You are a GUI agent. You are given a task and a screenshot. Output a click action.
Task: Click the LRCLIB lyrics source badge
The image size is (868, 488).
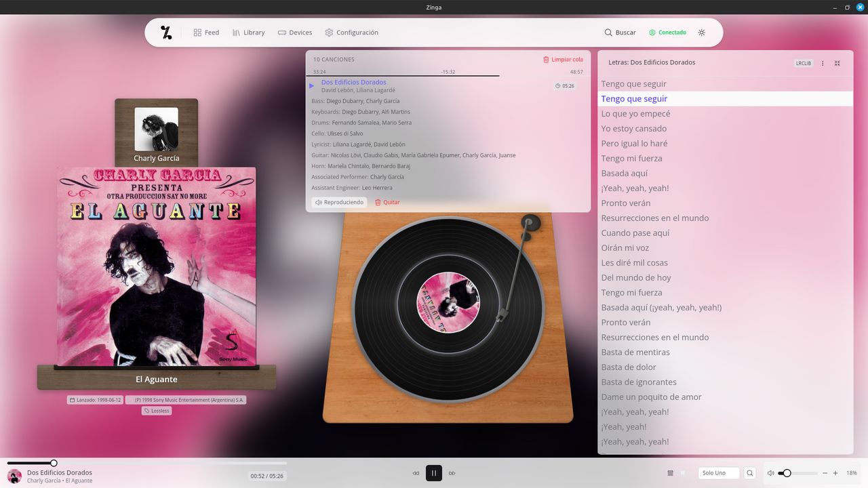[804, 63]
